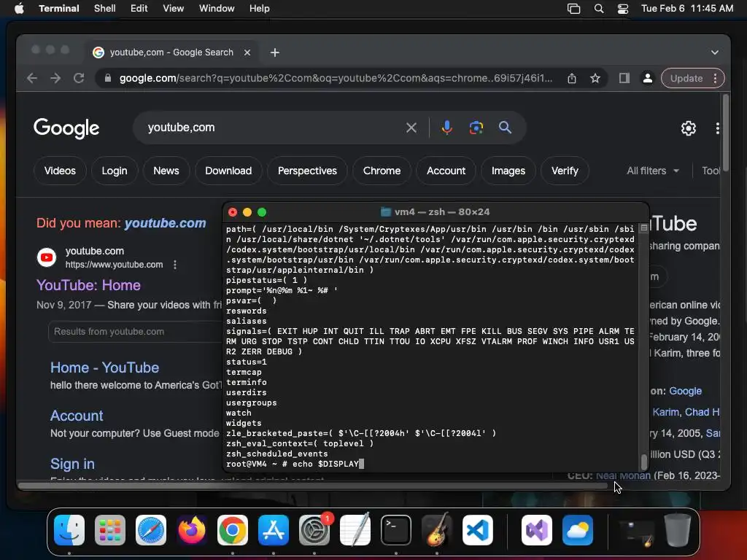Select the Images filter chip
Image resolution: width=747 pixels, height=560 pixels.
508,171
